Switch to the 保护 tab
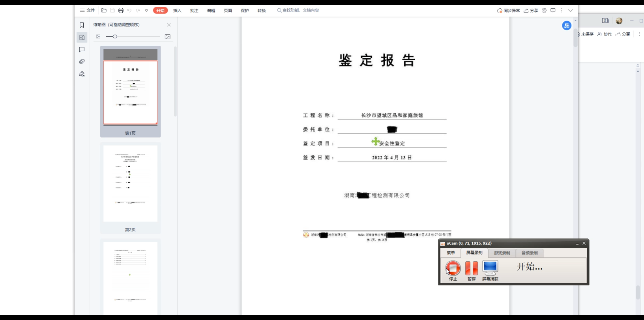This screenshot has height=320, width=644. pos(245,11)
